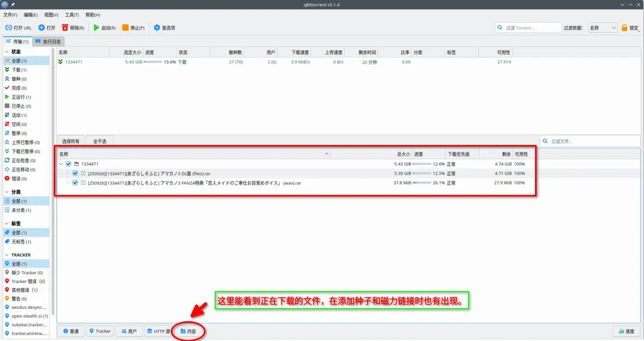Collapse the 1334471 folder tree arrow
Viewport: 644px width, 341px height.
pyautogui.click(x=61, y=164)
